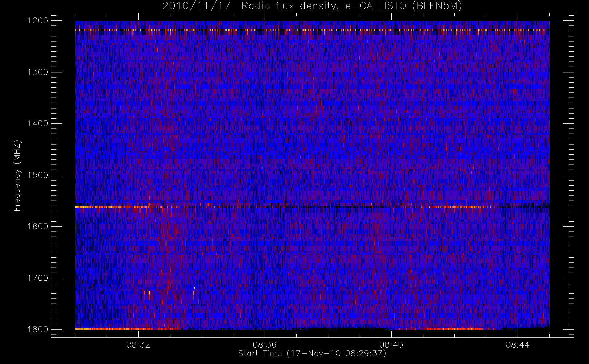Click the 08:32 time tick label
Screen dimensions: 589x364
(138, 345)
